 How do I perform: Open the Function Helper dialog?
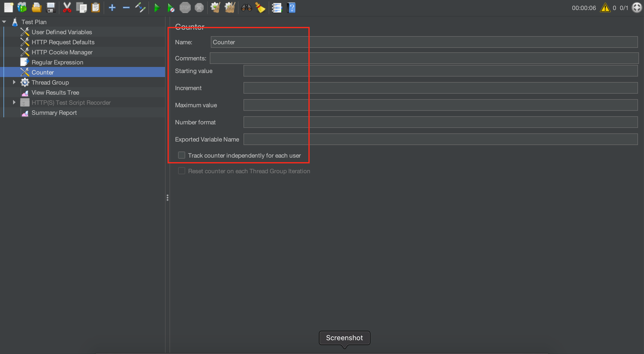click(x=277, y=7)
